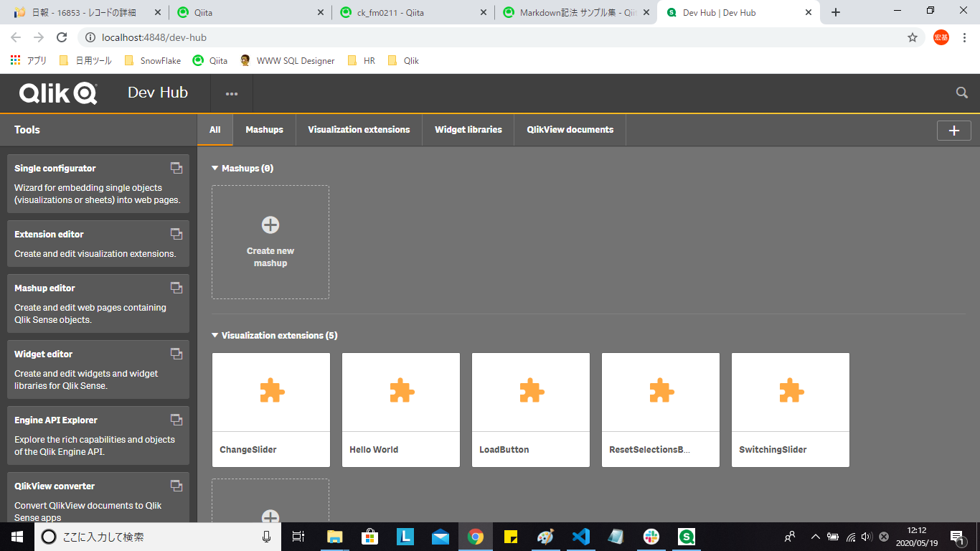
Task: Open Visual Studio Code from taskbar
Action: click(x=581, y=537)
